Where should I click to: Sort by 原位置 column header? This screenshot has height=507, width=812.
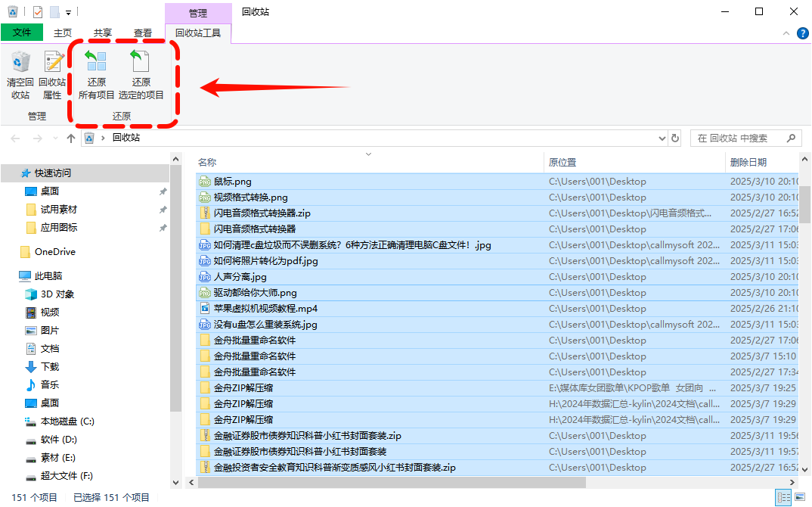point(563,162)
